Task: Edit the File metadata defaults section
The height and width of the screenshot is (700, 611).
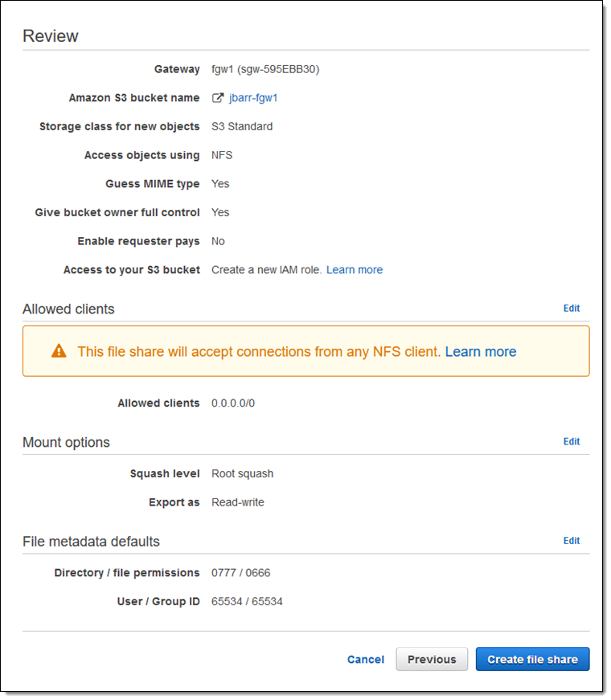Action: pyautogui.click(x=572, y=541)
